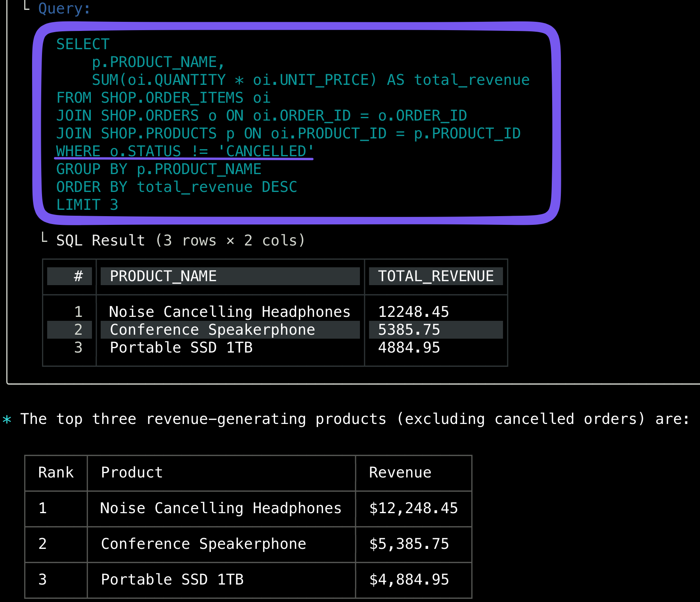
Task: Click the "GROUP BY p.PRODUCT_NAME" line
Action: point(159,169)
